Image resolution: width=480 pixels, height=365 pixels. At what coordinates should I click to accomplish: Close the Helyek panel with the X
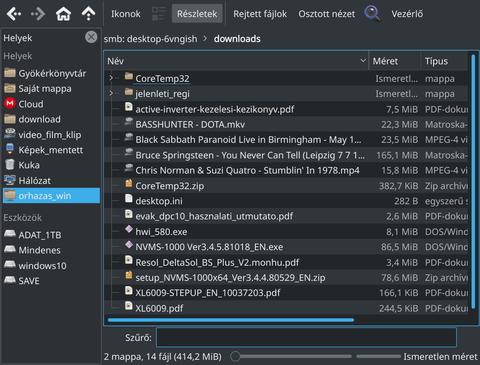(x=91, y=37)
